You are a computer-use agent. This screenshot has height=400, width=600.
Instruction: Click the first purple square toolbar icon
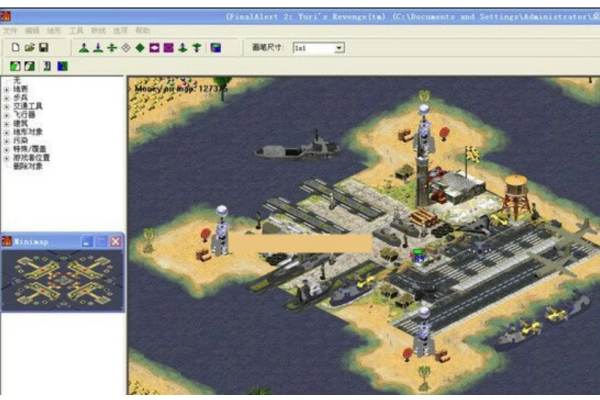[154, 48]
